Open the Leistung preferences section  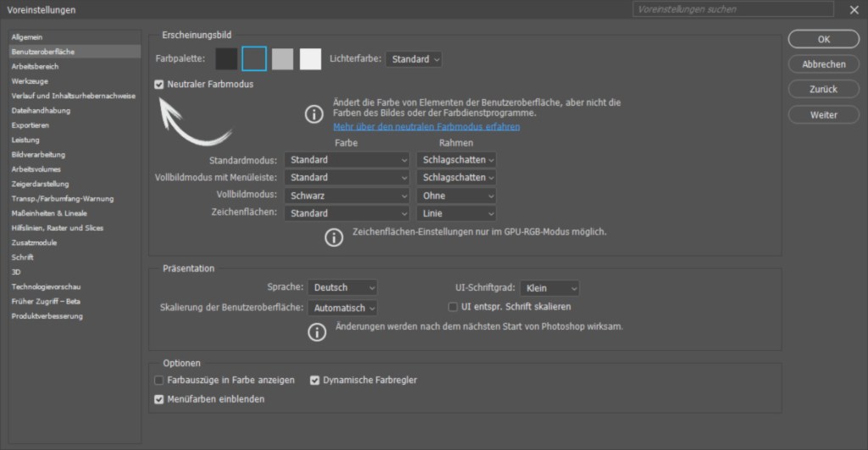click(x=25, y=140)
